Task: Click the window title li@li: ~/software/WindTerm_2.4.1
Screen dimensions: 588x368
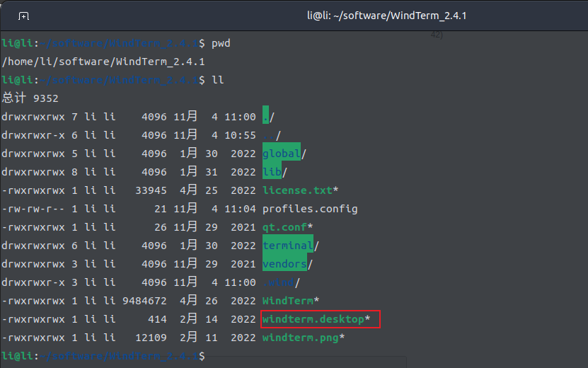Action: coord(386,16)
